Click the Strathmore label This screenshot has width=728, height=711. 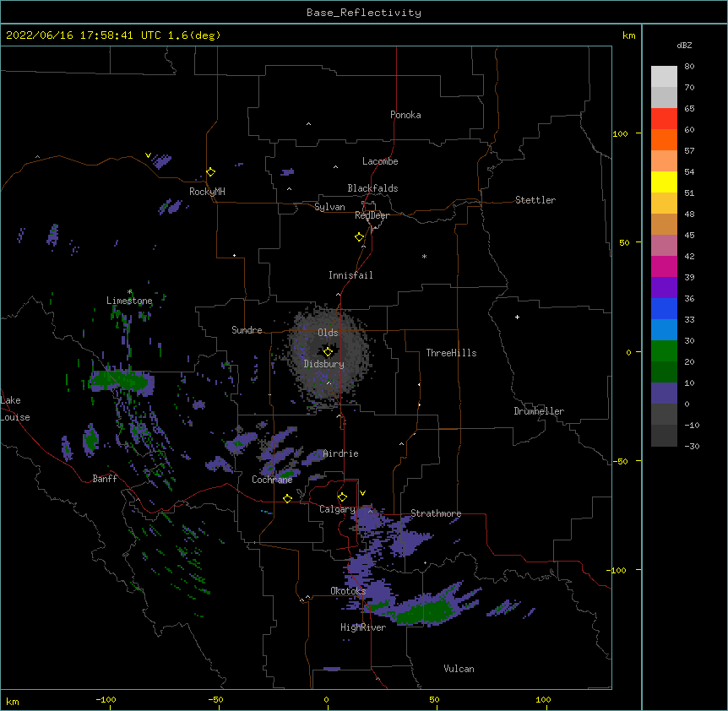pyautogui.click(x=436, y=513)
